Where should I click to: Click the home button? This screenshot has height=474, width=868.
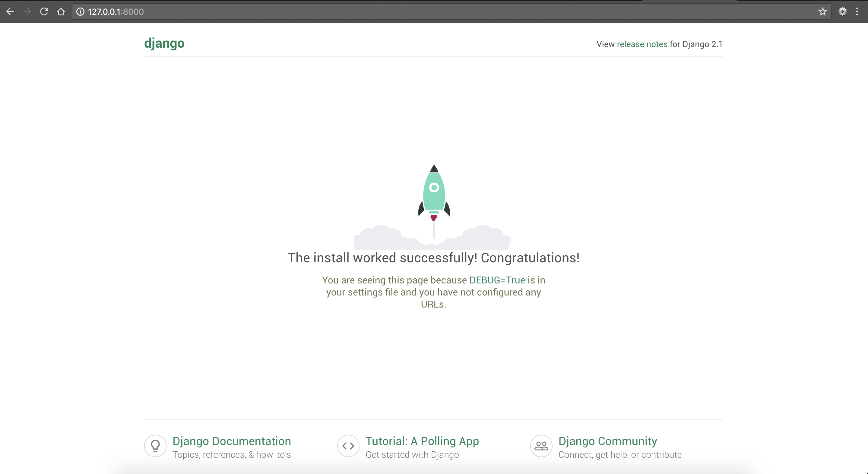coord(61,11)
